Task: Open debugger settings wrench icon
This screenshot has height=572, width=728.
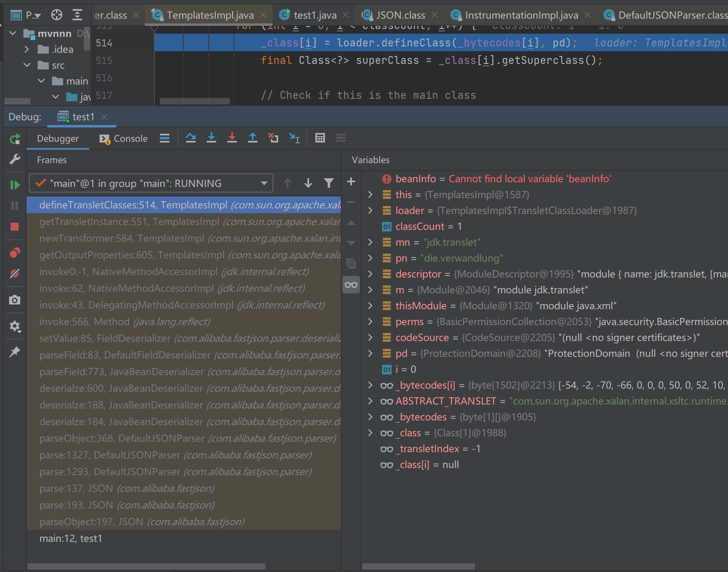Action: [15, 160]
